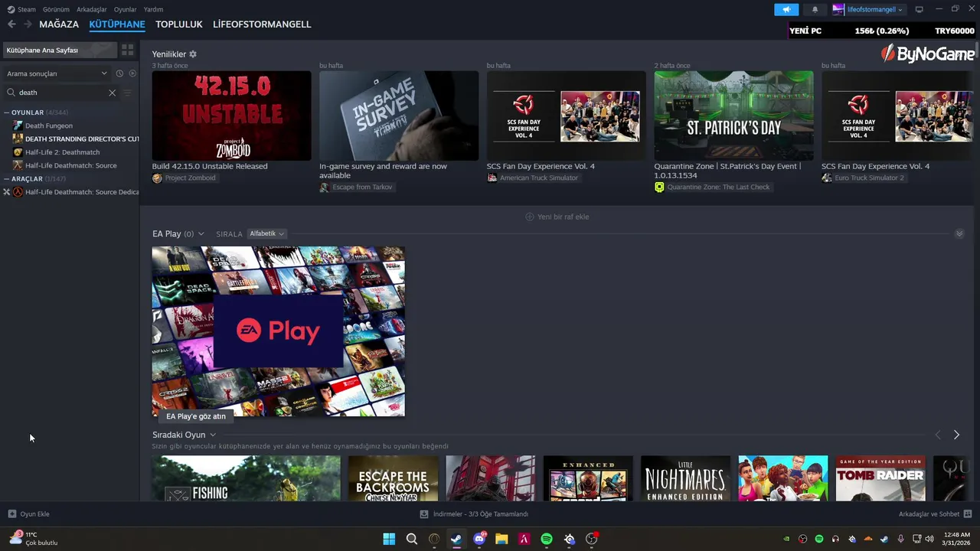Open Build 42.15.0 Unstable news thumbnail
Viewport: 980px width, 551px height.
click(x=232, y=116)
